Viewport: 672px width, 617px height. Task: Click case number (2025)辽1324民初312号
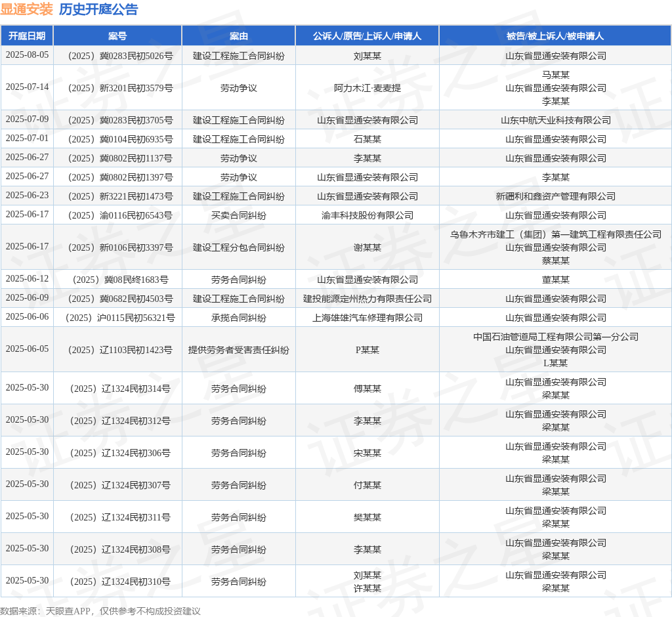117,421
